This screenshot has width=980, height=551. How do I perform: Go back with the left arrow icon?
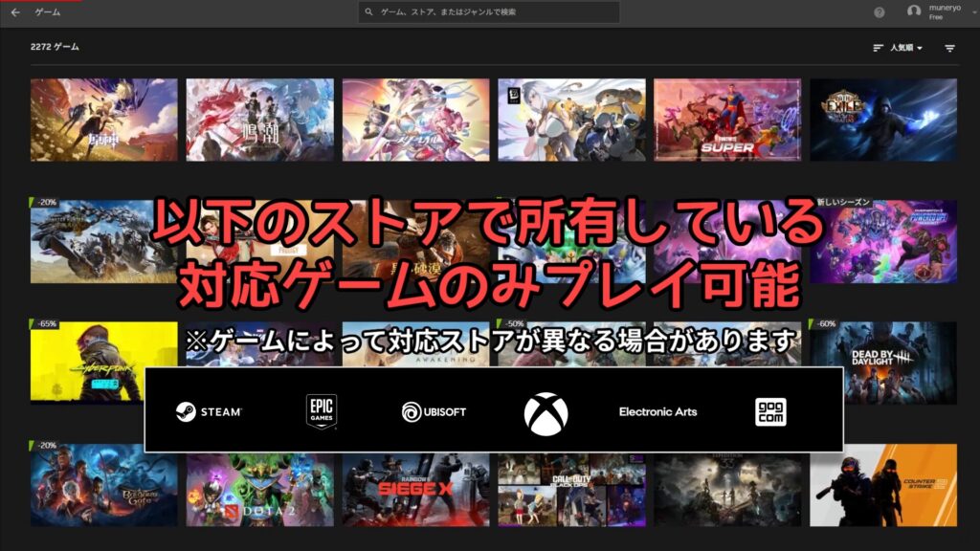pos(15,11)
